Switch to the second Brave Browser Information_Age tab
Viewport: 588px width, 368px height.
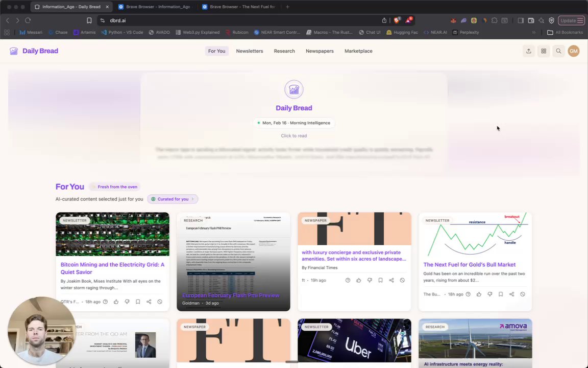[x=155, y=7]
